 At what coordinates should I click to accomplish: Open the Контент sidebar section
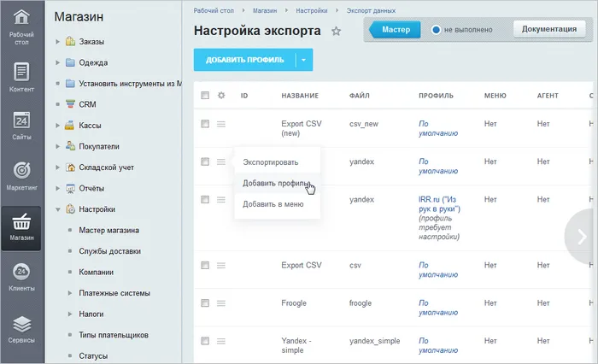coord(21,78)
